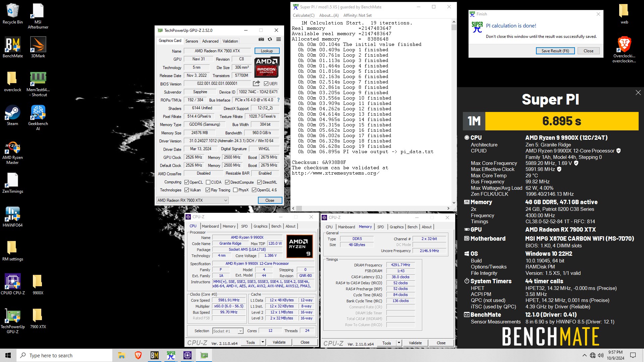This screenshot has width=644, height=362.
Task: Open Bench tab in CPU-Z CPU window
Action: coord(276,226)
